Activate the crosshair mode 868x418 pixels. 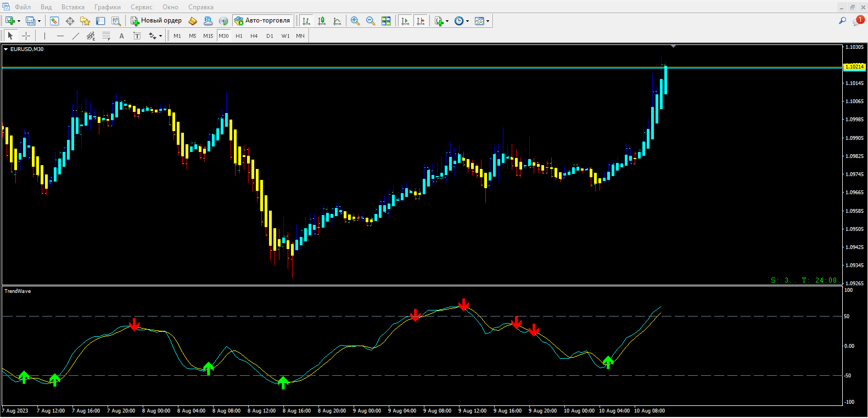26,36
